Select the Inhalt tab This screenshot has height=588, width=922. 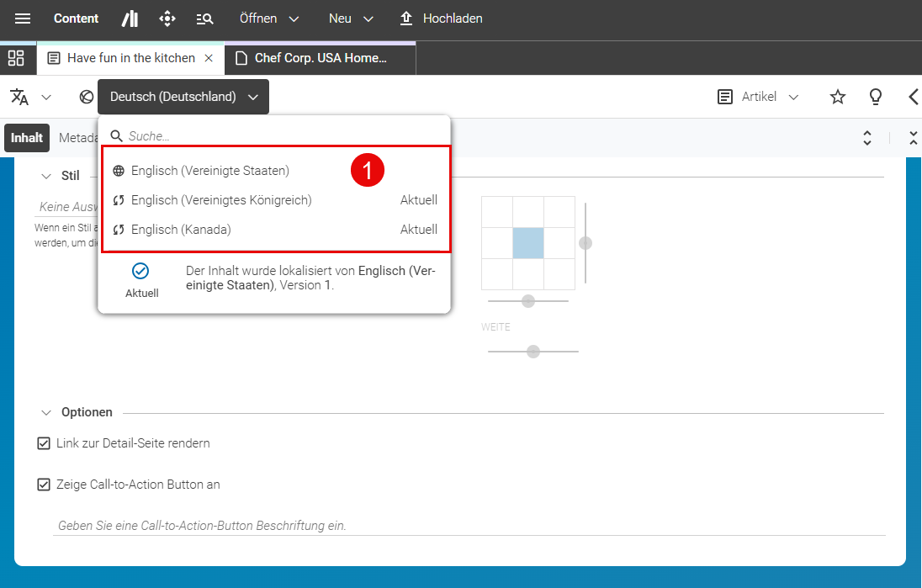coord(27,138)
